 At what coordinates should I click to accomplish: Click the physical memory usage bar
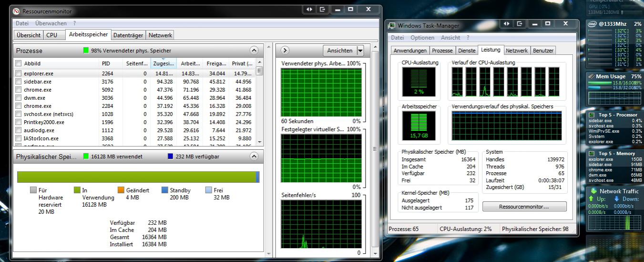138,177
